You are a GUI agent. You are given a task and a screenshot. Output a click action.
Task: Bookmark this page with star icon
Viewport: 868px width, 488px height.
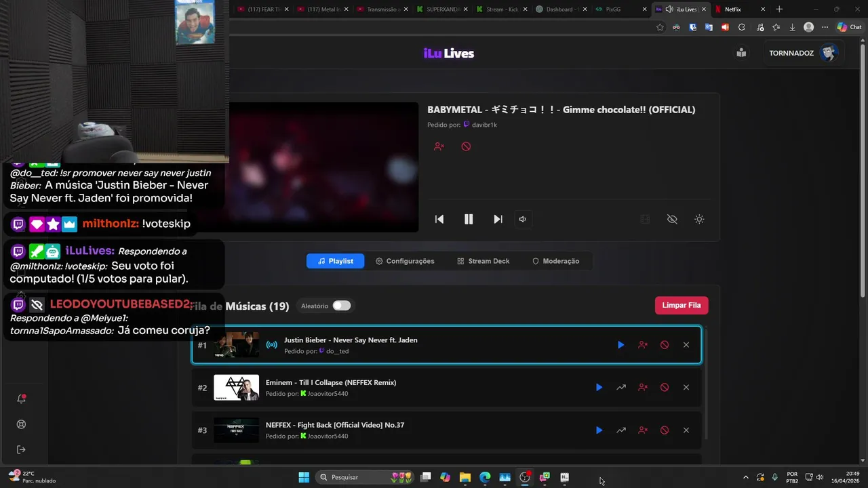tap(660, 27)
